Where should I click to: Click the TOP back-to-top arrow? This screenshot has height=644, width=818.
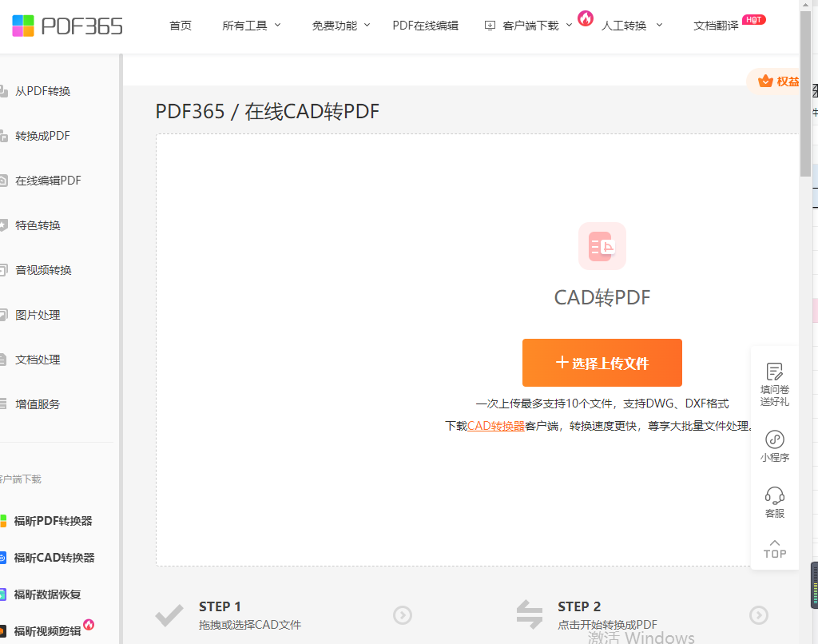pos(775,549)
